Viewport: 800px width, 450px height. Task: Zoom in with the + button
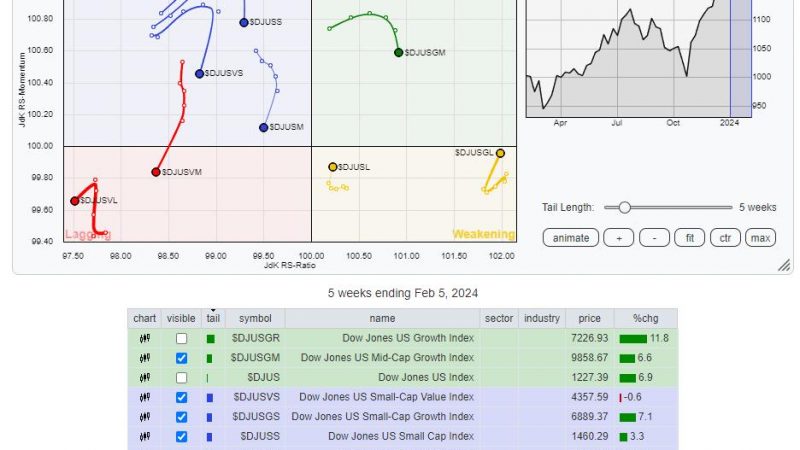[618, 238]
